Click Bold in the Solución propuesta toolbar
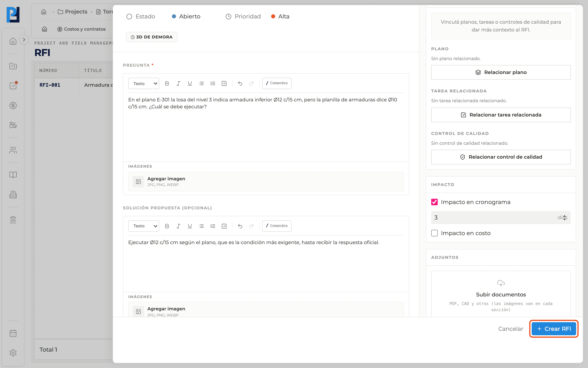 point(167,226)
